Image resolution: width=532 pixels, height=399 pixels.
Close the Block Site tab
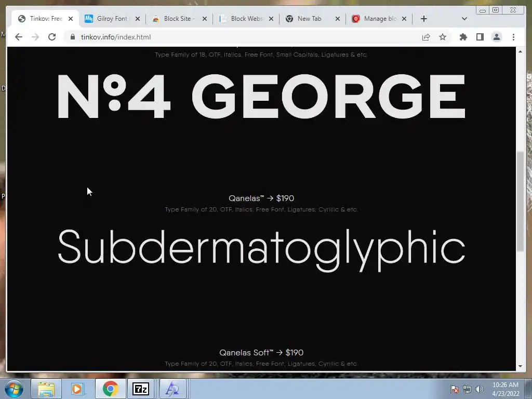(x=205, y=19)
